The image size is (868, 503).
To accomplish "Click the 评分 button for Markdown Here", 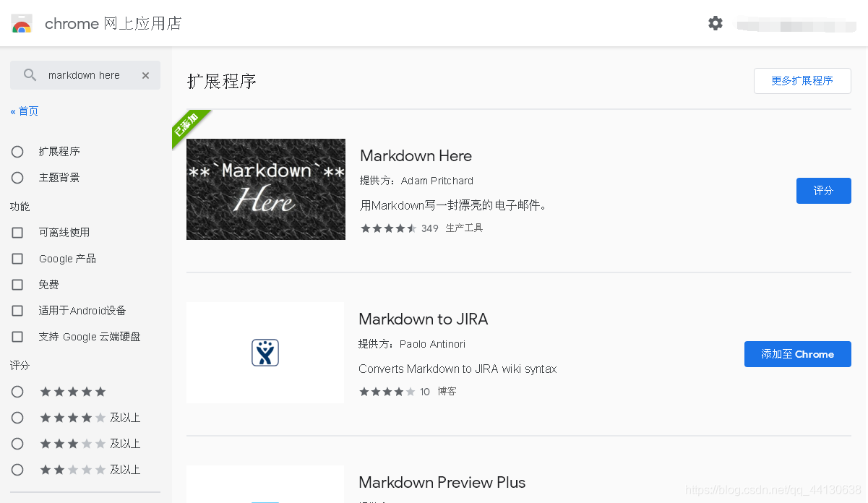I will [824, 191].
